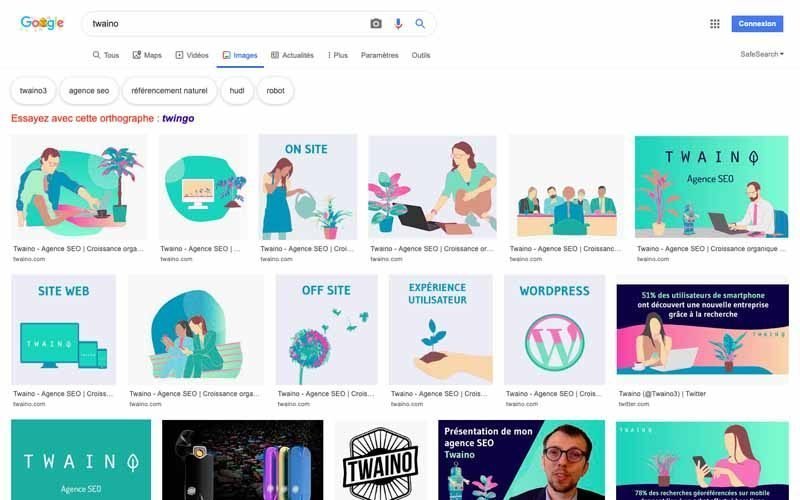Open the colorful lighters thumbnail
This screenshot has height=500, width=800.
(x=242, y=460)
